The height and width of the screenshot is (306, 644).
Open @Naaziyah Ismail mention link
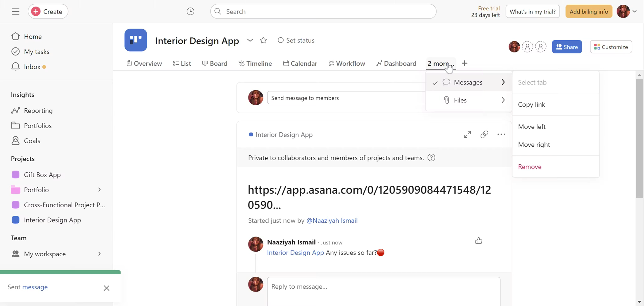(x=332, y=221)
